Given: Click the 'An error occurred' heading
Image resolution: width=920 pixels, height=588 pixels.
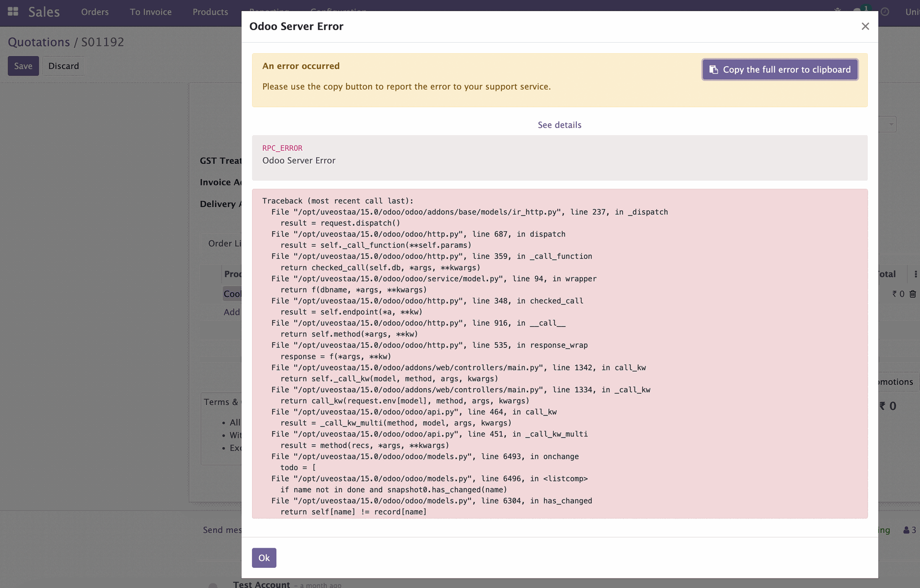Looking at the screenshot, I should pos(301,66).
